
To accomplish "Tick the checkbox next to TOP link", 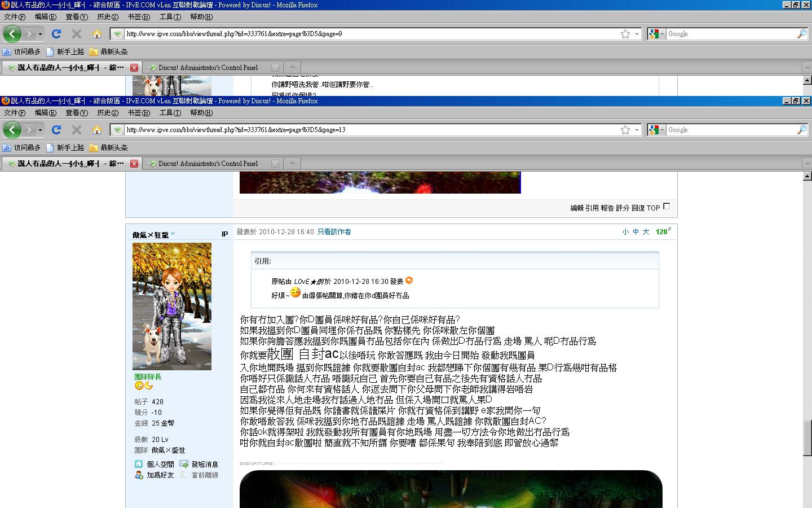I will point(667,207).
